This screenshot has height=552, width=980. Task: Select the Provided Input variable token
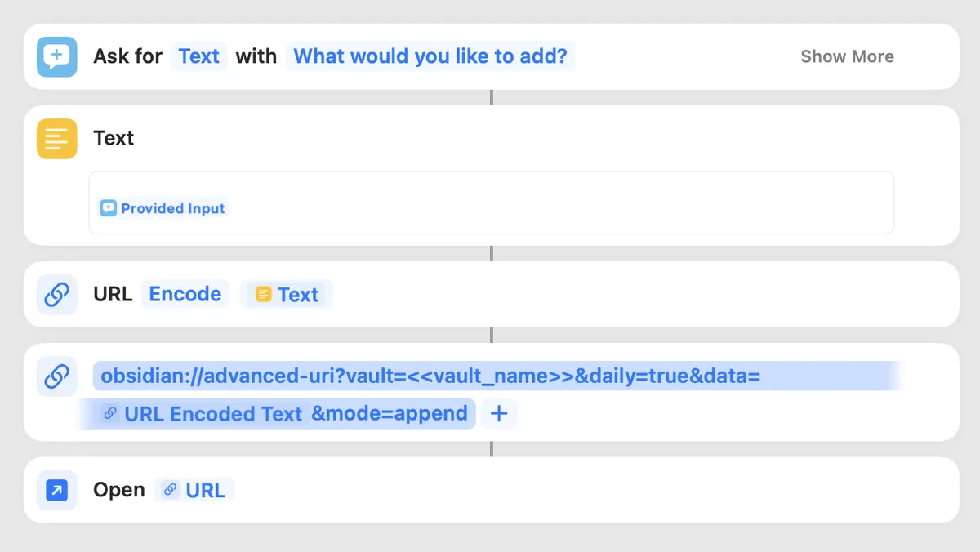pos(163,208)
